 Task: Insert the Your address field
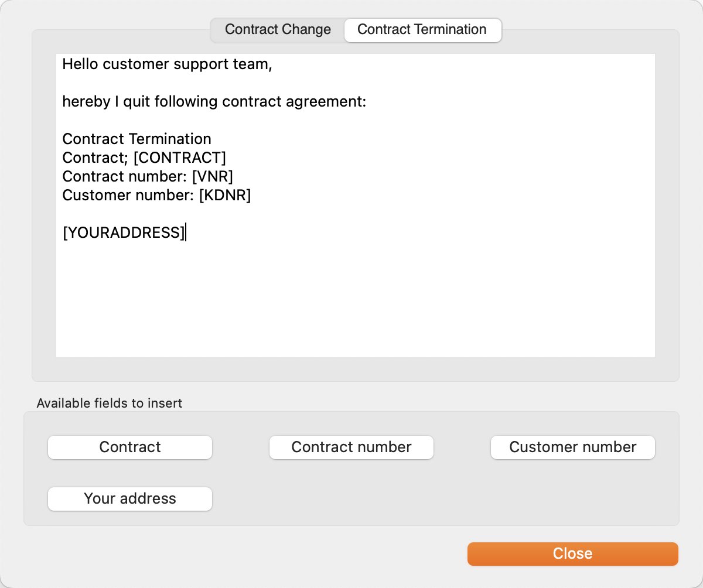click(x=130, y=499)
